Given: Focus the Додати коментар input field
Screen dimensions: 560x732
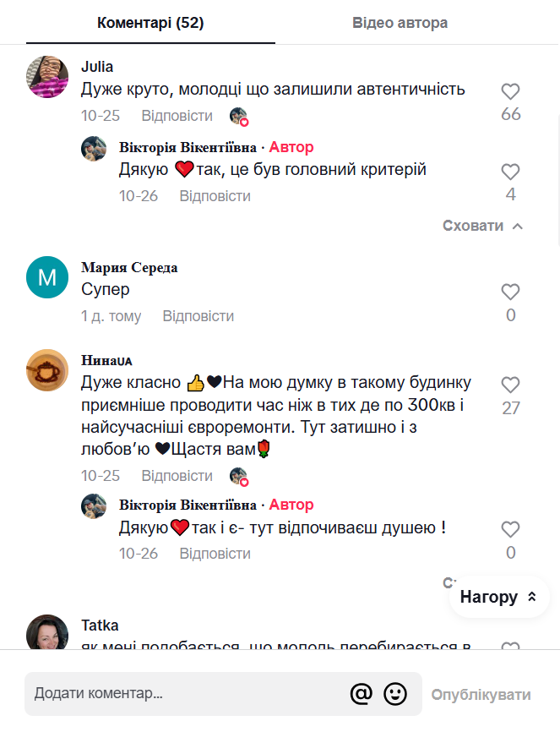Looking at the screenshot, I should click(x=186, y=694).
